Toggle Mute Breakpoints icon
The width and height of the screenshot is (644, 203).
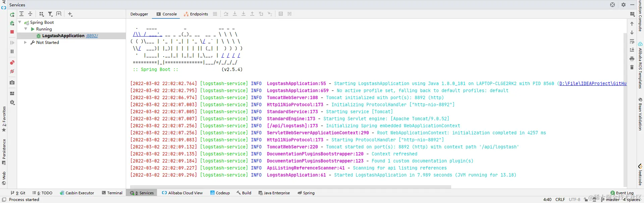pyautogui.click(x=12, y=71)
